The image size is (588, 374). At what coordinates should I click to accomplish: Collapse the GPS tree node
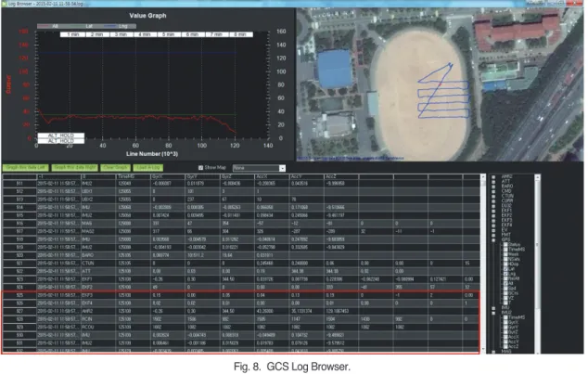[493, 240]
